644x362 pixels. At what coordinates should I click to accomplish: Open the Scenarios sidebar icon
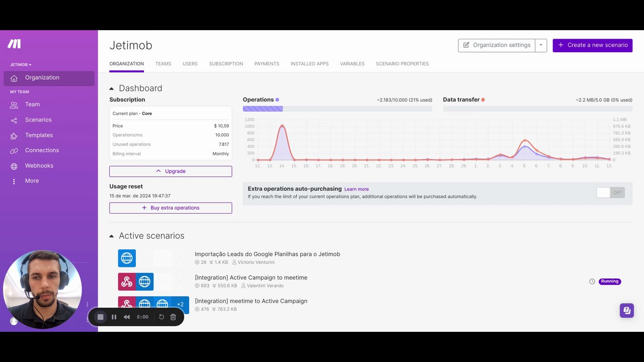14,120
